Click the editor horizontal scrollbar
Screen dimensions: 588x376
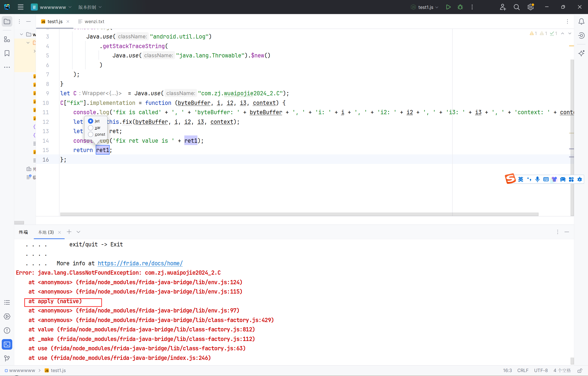click(x=299, y=214)
